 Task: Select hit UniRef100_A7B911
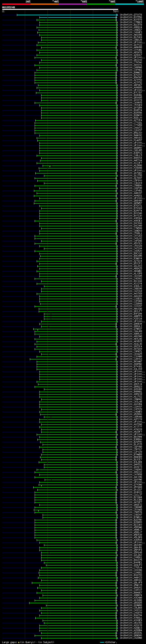[131, 618]
